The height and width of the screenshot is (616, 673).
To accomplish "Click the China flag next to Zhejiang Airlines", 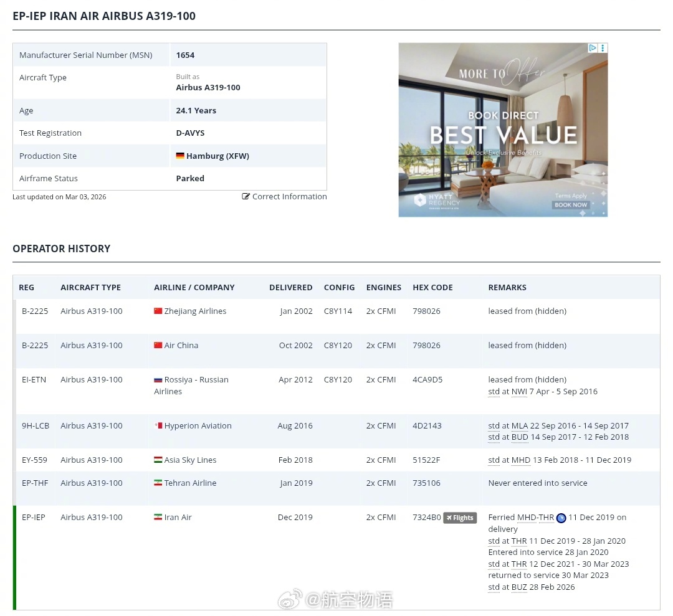I will [158, 311].
